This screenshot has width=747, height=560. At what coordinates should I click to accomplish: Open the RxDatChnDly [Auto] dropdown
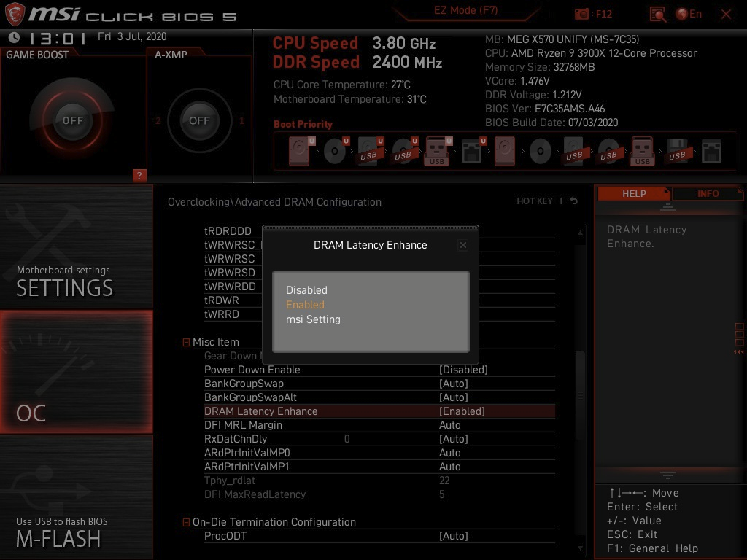tap(454, 439)
